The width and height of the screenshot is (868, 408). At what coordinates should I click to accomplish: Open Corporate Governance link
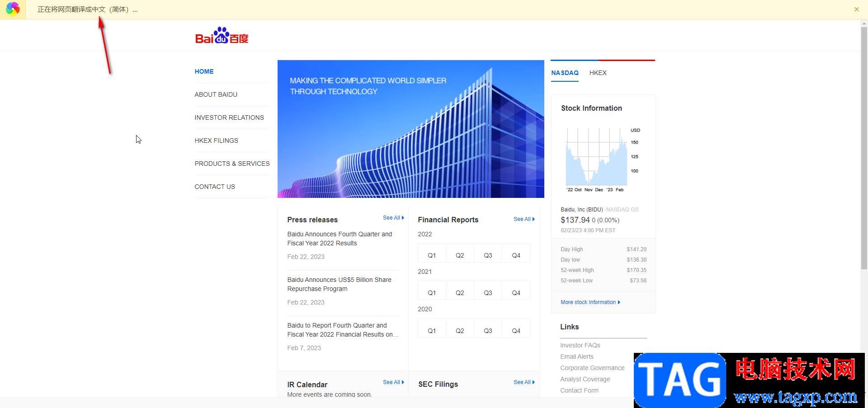pyautogui.click(x=592, y=368)
